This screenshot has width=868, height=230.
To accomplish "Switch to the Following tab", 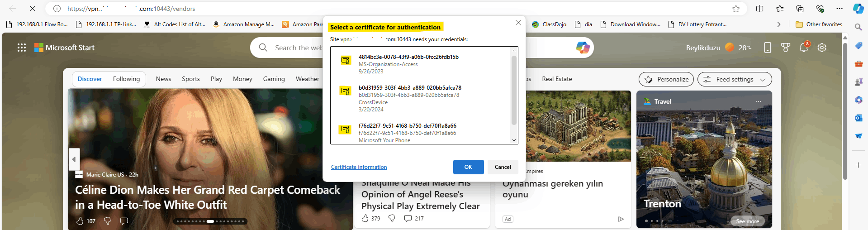I will (126, 79).
